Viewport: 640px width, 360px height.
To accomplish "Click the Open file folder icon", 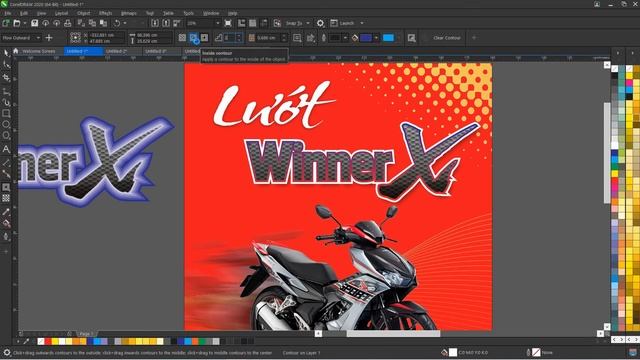I will click(16, 23).
